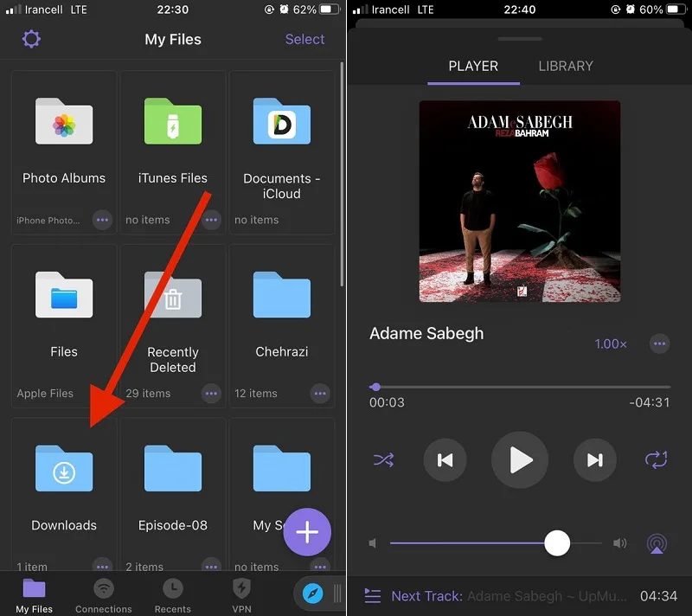Tap the purple plus add button
The image size is (692, 616).
point(307,532)
